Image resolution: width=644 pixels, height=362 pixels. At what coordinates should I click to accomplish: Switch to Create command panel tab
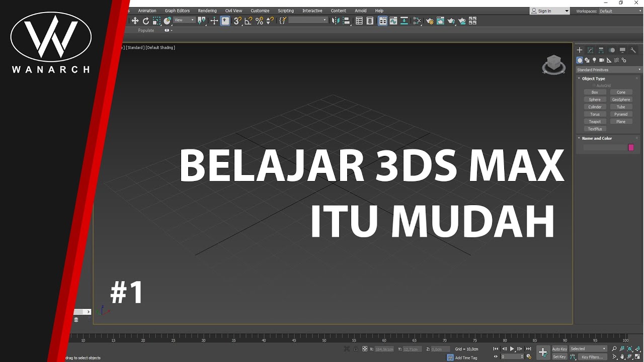580,50
